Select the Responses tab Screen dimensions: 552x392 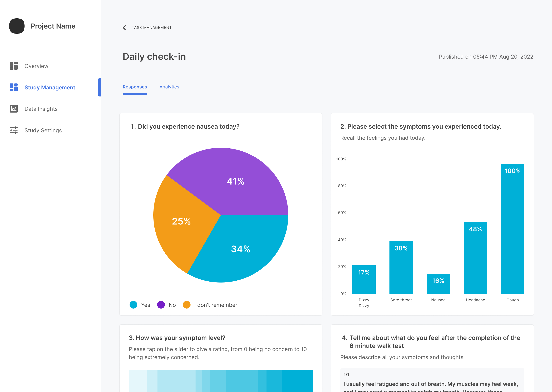[135, 87]
